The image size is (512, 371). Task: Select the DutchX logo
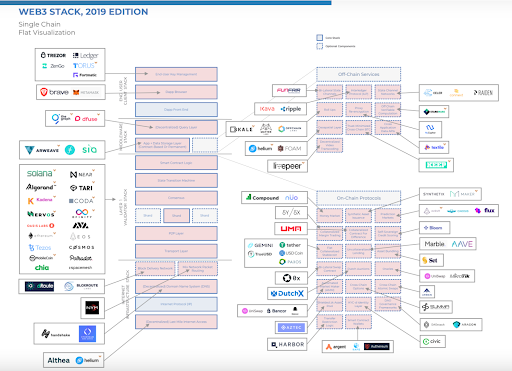(287, 293)
